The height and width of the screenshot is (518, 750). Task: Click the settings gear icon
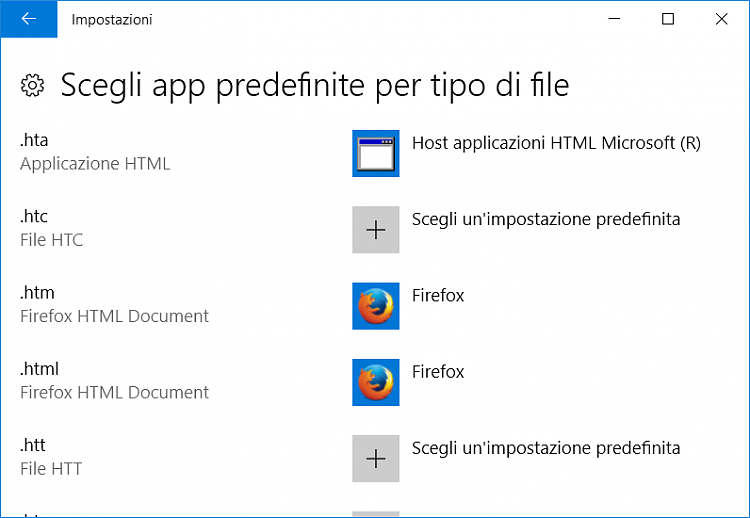click(x=33, y=86)
